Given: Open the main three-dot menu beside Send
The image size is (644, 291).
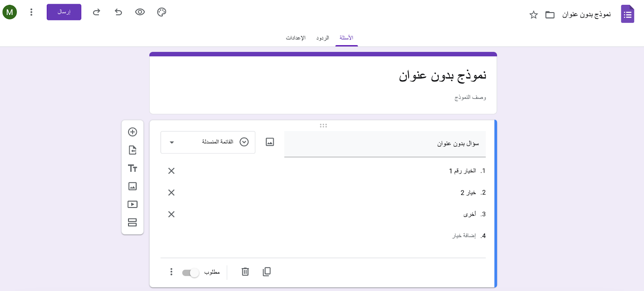Looking at the screenshot, I should pyautogui.click(x=31, y=12).
